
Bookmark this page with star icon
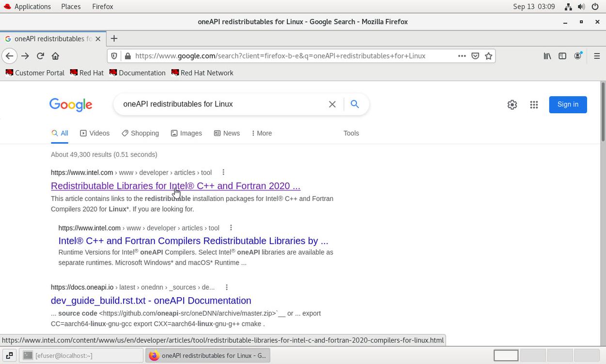pos(488,56)
